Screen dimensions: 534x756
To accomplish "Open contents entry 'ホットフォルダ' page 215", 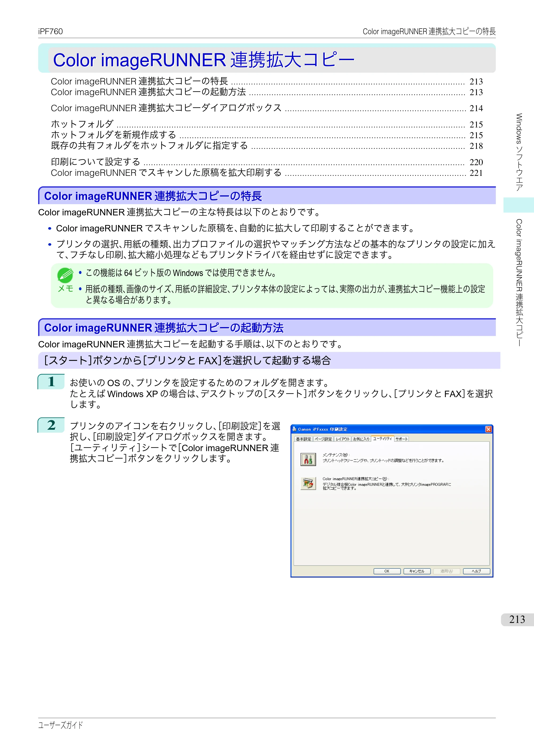I will [x=266, y=124].
